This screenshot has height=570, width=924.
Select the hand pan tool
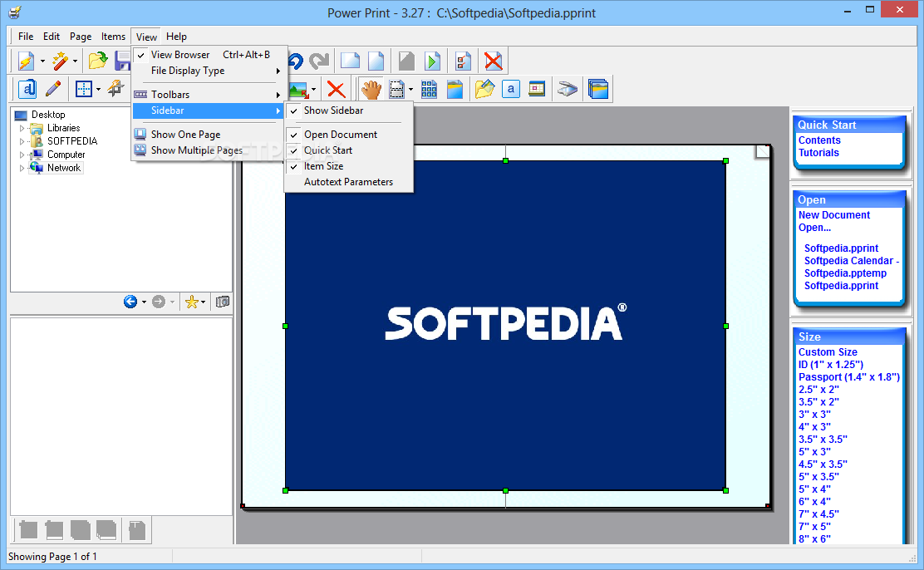coord(371,90)
